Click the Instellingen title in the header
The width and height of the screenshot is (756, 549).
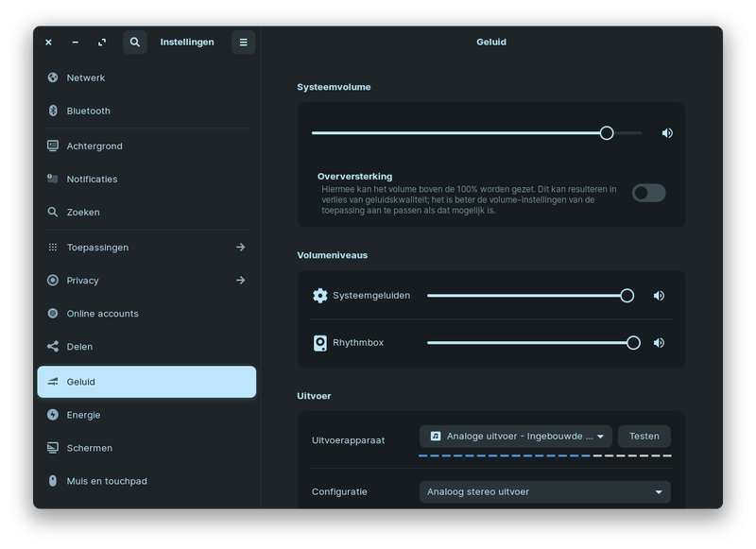(x=187, y=42)
